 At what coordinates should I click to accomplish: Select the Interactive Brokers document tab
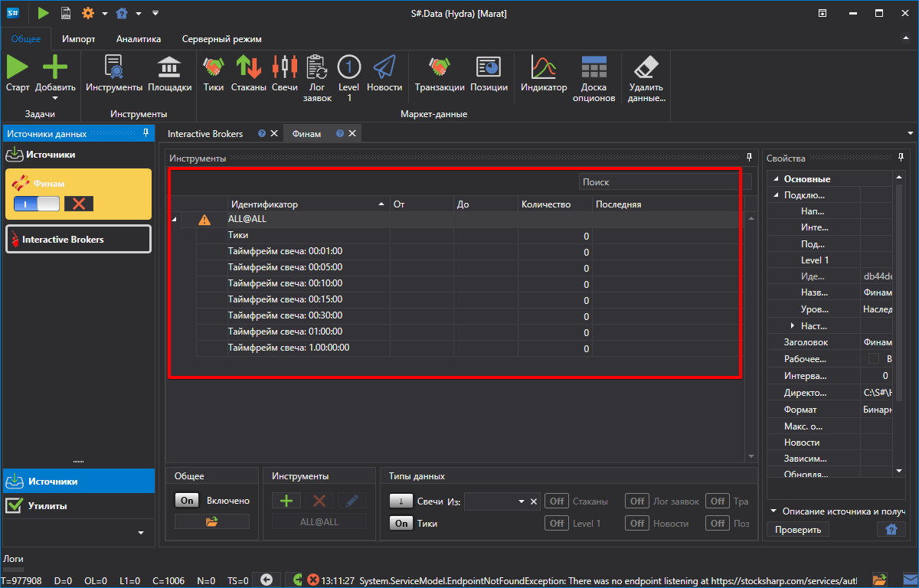pyautogui.click(x=205, y=133)
